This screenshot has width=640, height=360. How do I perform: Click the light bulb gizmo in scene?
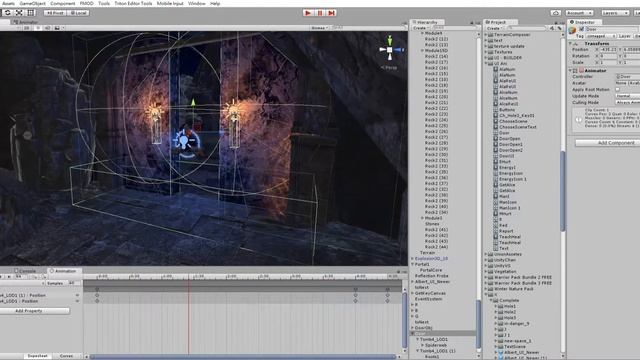[x=184, y=141]
